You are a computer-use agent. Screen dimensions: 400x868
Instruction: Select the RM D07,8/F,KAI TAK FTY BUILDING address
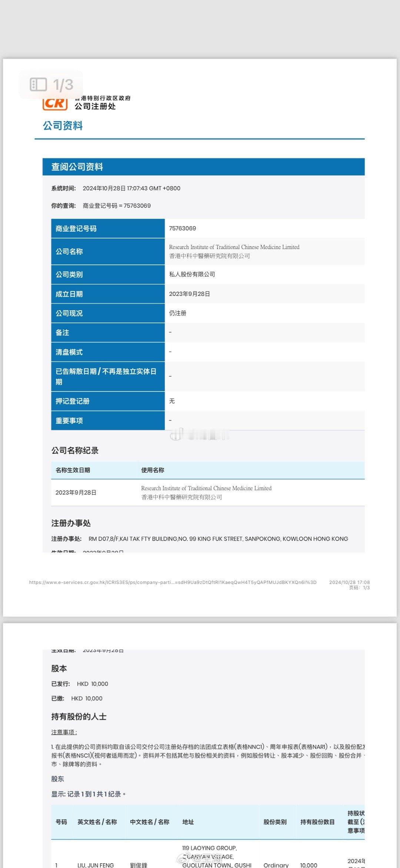[x=218, y=539]
